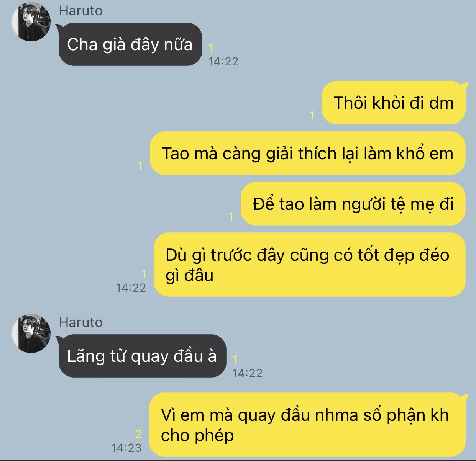Select the message 'Thôi khỏi đi dm'

pos(394,103)
